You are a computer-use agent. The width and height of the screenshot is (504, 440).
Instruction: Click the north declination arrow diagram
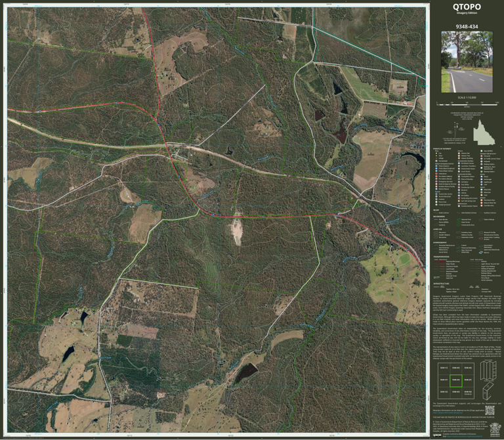point(457,131)
